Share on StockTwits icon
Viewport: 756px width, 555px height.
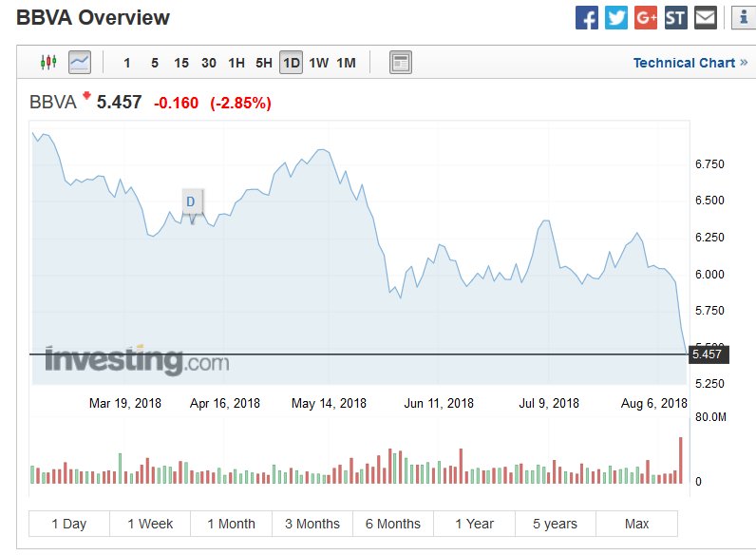[x=675, y=18]
